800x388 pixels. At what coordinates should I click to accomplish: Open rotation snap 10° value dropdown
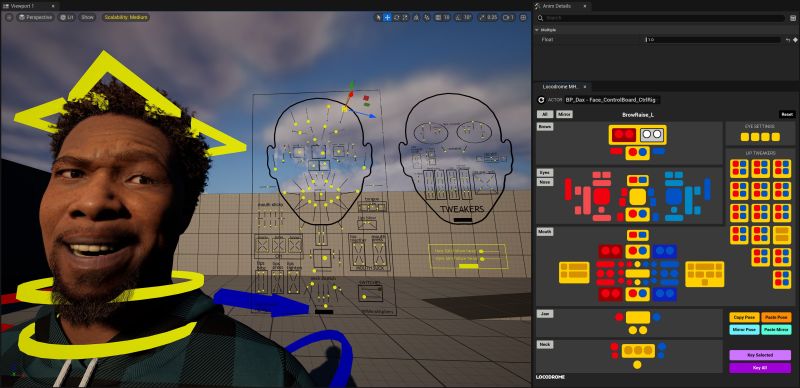467,17
